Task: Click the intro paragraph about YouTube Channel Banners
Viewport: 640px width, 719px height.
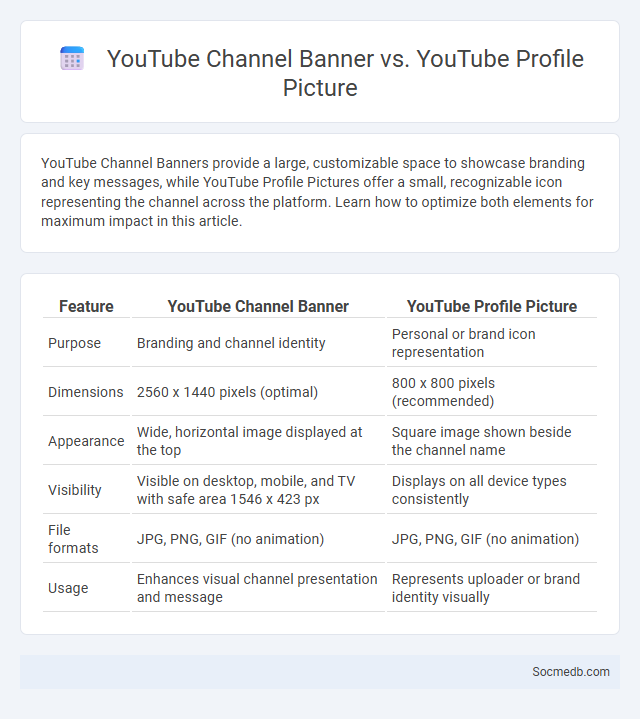Action: (x=317, y=192)
